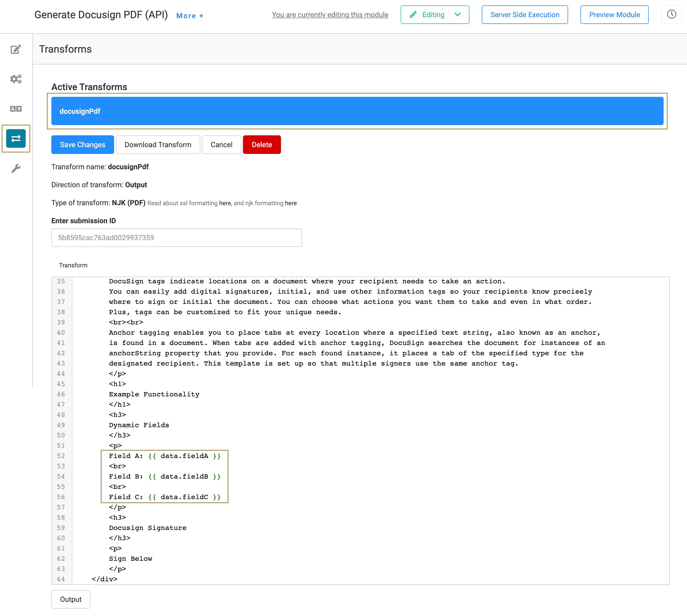The image size is (687, 616).
Task: Open the settings gears icon in sidebar
Action: 16,79
